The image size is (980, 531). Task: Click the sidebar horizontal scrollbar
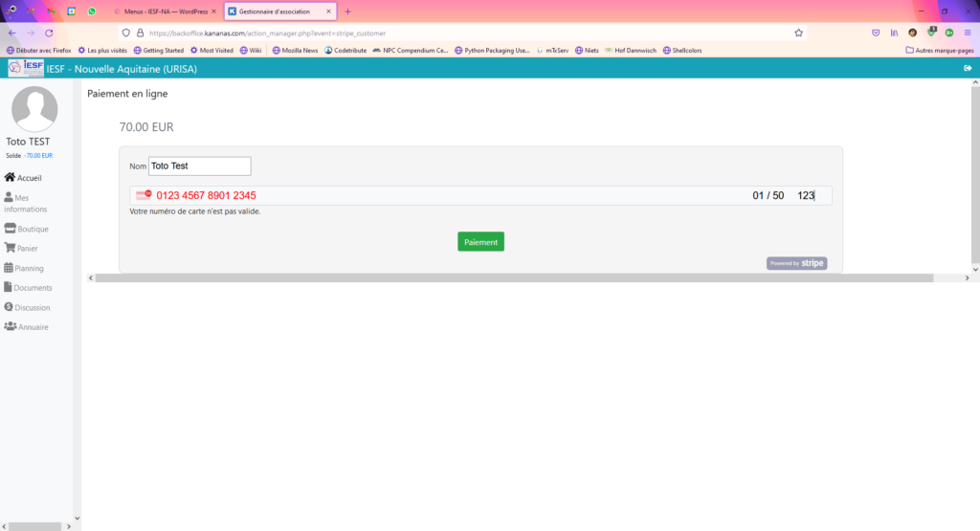tap(35, 526)
